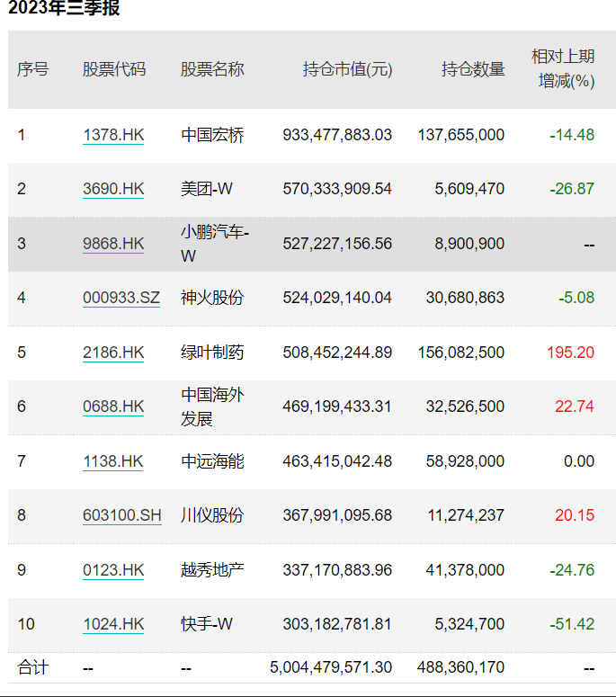Click the 持仓市值(元) column header

click(x=347, y=69)
